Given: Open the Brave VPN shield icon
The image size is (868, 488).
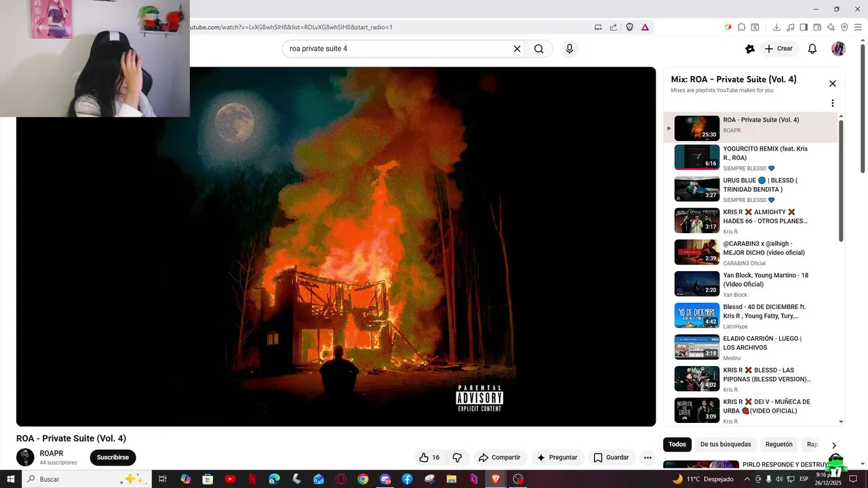Looking at the screenshot, I should point(844,27).
